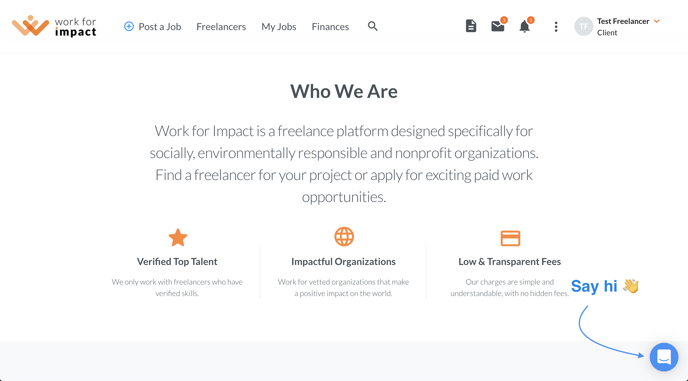Open the three-dot more options menu
This screenshot has width=688, height=381.
point(556,27)
